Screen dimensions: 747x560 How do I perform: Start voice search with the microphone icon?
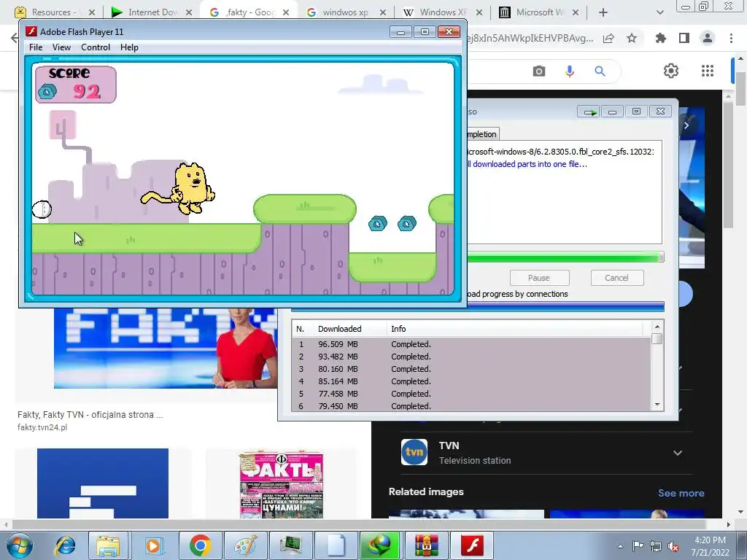[569, 71]
